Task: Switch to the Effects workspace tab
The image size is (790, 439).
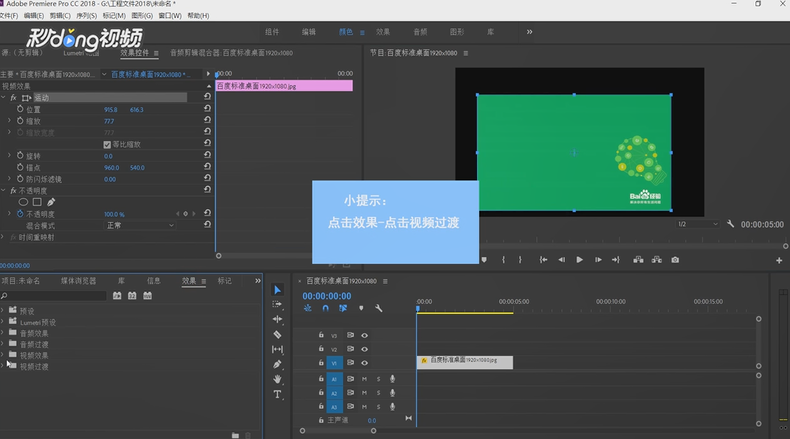Action: [x=383, y=32]
